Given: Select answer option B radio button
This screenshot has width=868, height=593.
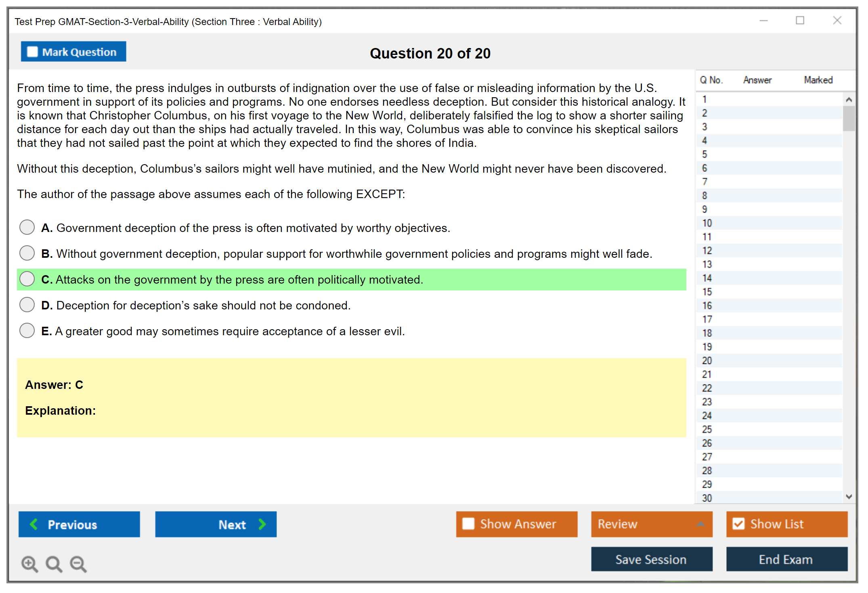Looking at the screenshot, I should (27, 253).
